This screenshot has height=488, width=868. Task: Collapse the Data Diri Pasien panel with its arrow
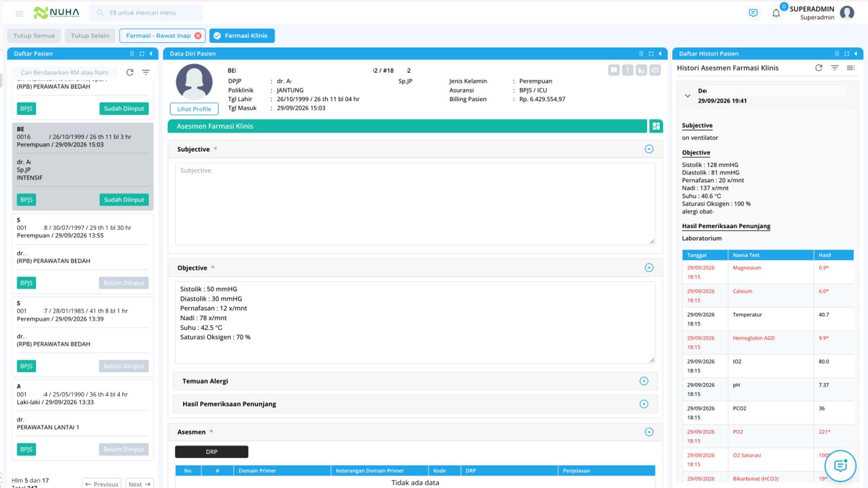(x=660, y=54)
